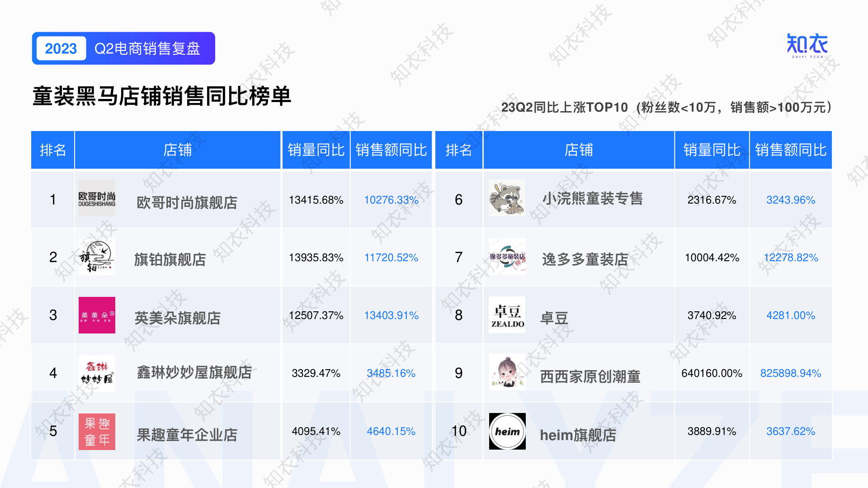Screen dimensions: 868x488
Task: Click the blue value 13403.91%
Action: coord(391,315)
